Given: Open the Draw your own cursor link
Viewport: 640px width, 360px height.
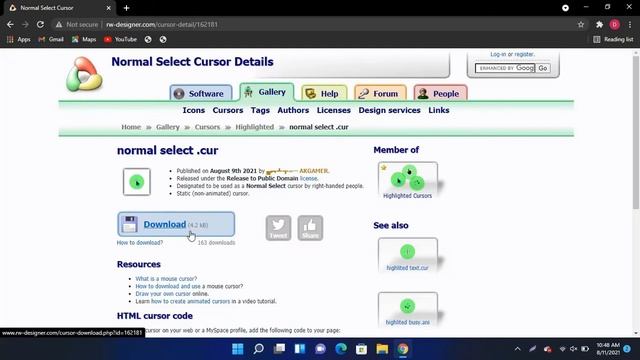Looking at the screenshot, I should click(163, 293).
